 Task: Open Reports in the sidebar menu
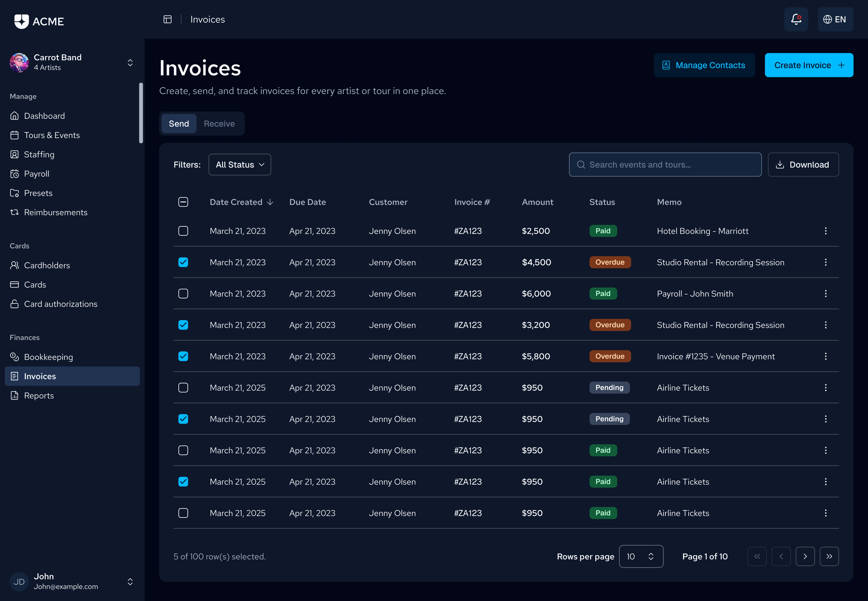[39, 395]
